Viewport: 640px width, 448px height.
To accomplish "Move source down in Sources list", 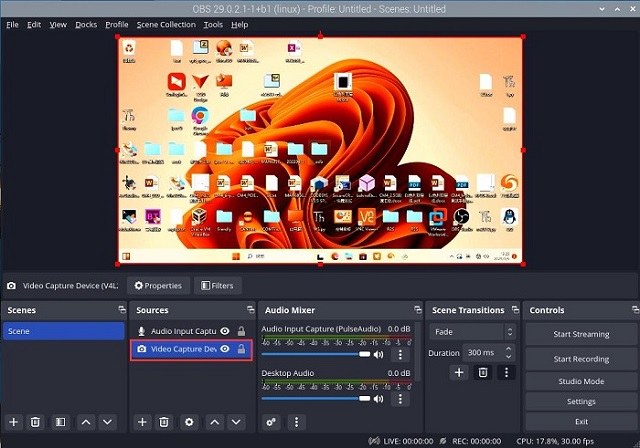I will (x=236, y=422).
